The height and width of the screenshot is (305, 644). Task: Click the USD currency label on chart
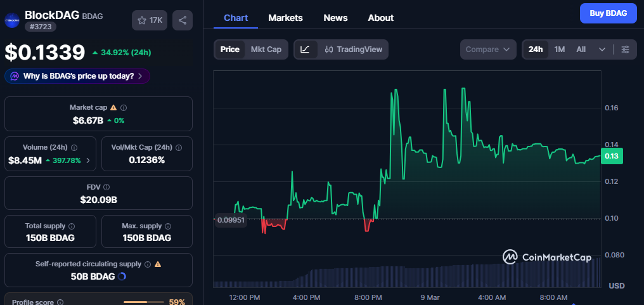[x=616, y=286]
